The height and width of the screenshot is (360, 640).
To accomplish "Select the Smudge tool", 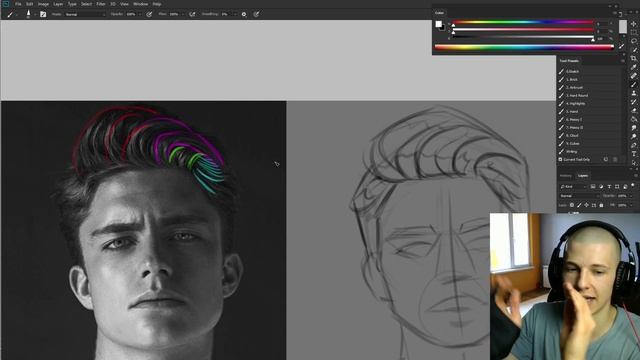I will [x=634, y=127].
